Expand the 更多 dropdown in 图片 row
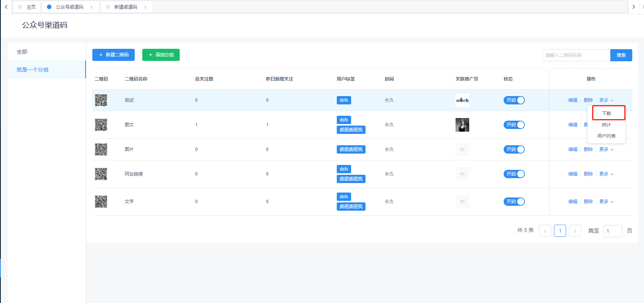The image size is (644, 303). tap(606, 149)
